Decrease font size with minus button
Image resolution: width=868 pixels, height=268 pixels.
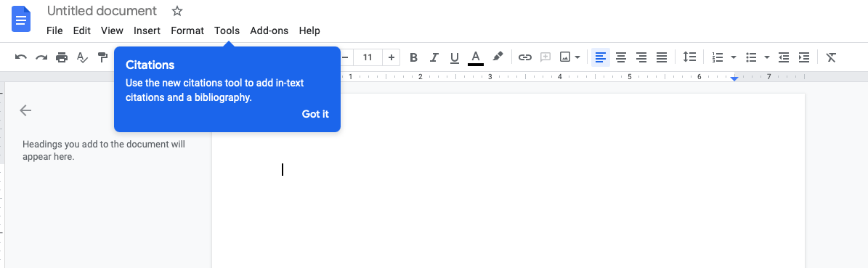coord(345,57)
